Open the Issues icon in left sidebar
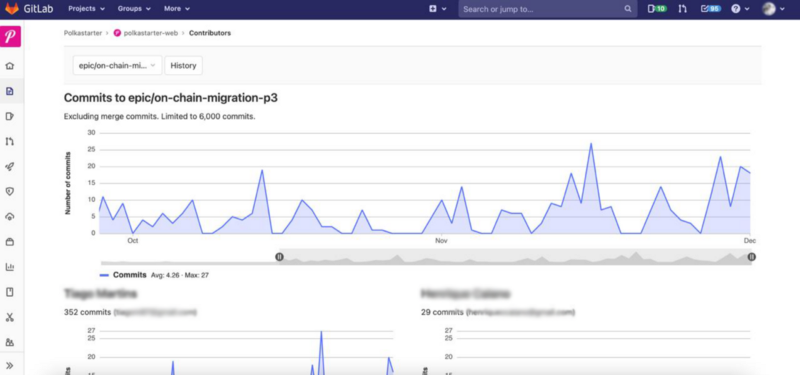The image size is (800, 375). 10,116
